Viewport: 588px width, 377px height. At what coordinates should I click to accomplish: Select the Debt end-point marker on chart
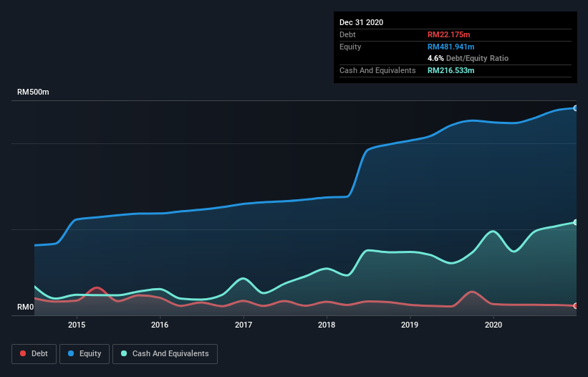click(x=576, y=306)
